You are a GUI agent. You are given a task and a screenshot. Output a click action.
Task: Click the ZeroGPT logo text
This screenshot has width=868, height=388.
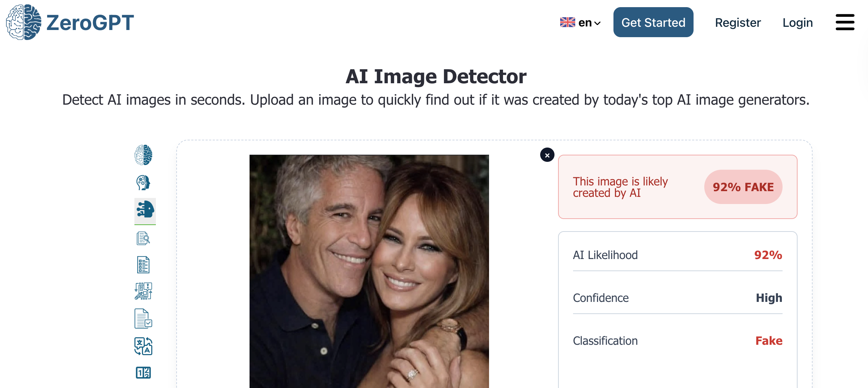point(90,23)
